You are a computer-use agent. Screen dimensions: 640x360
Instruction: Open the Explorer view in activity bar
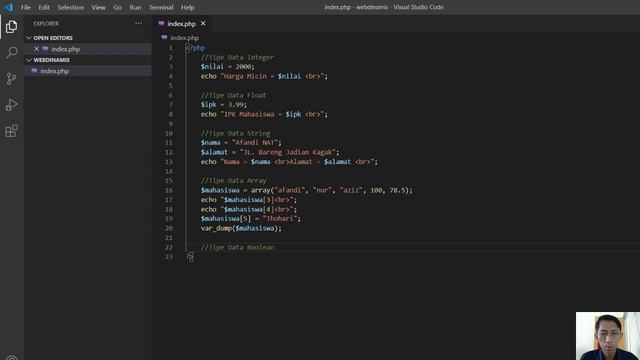coord(11,27)
